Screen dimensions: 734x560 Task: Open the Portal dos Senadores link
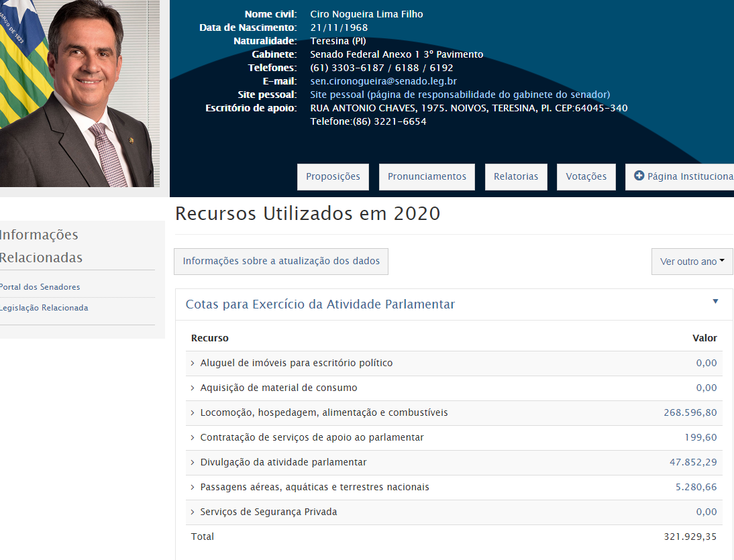40,287
